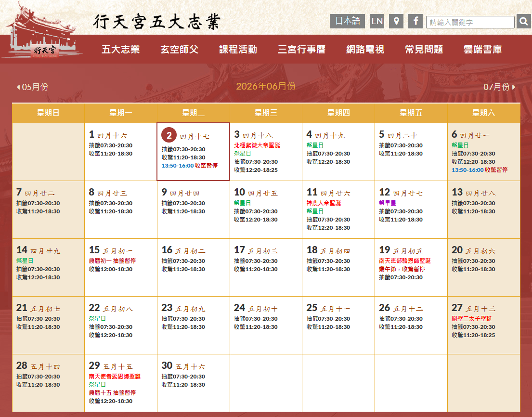Click 祭星日 on June 4
Screen dimensions: 532x417
pos(315,145)
